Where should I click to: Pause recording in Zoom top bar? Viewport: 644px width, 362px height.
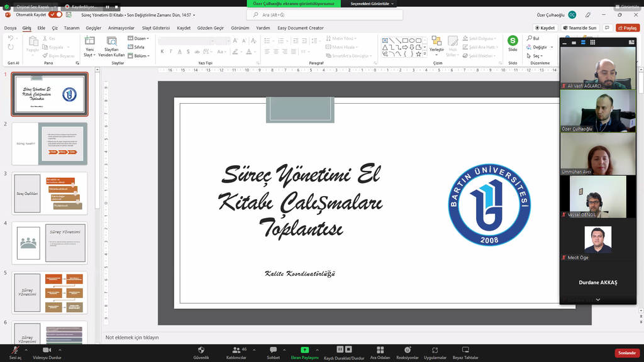(x=108, y=6)
